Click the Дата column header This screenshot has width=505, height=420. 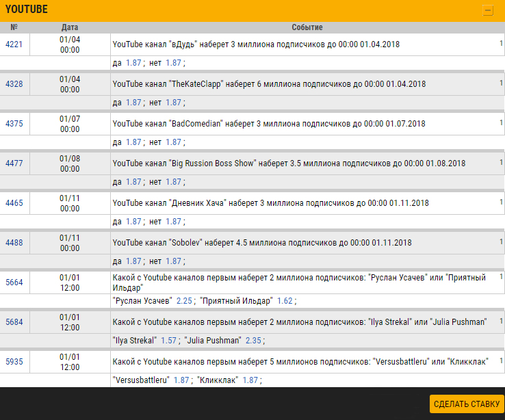tap(70, 27)
